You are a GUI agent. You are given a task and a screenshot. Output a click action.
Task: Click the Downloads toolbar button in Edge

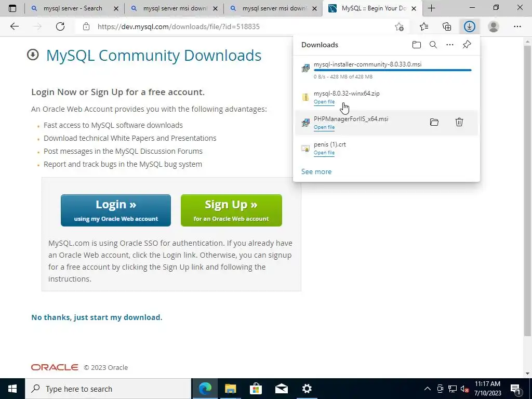click(x=470, y=26)
